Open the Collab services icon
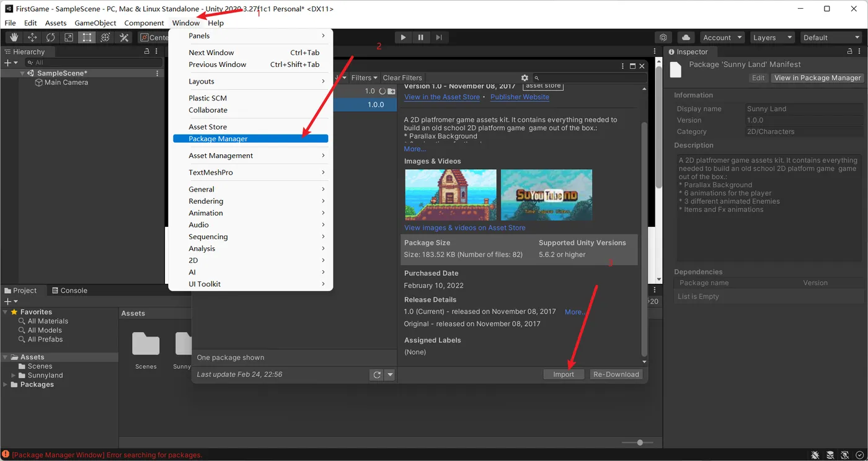868x461 pixels. (x=663, y=38)
